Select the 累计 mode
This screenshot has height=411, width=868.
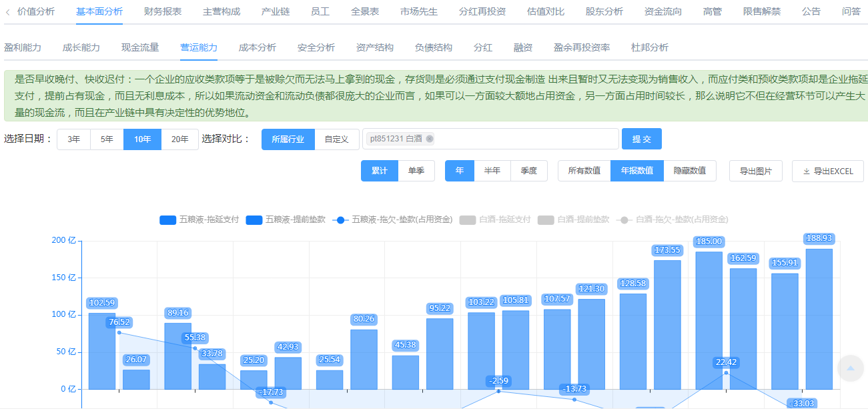pos(380,171)
